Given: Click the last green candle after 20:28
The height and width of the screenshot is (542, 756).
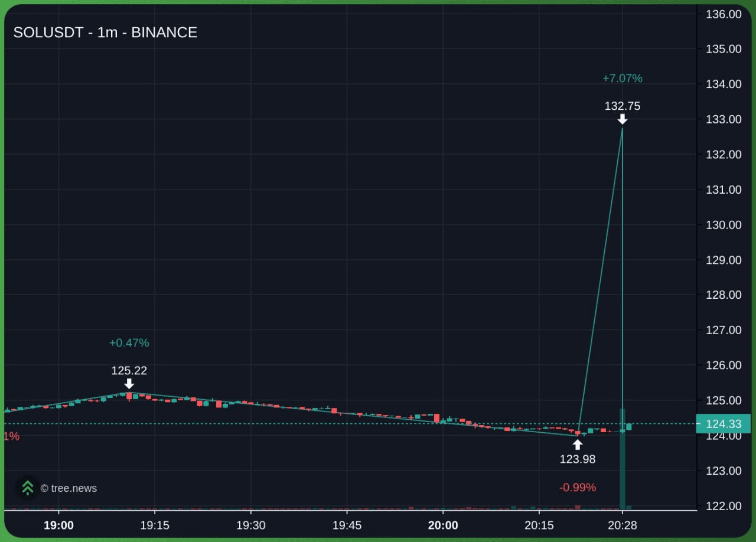Looking at the screenshot, I should (x=629, y=427).
